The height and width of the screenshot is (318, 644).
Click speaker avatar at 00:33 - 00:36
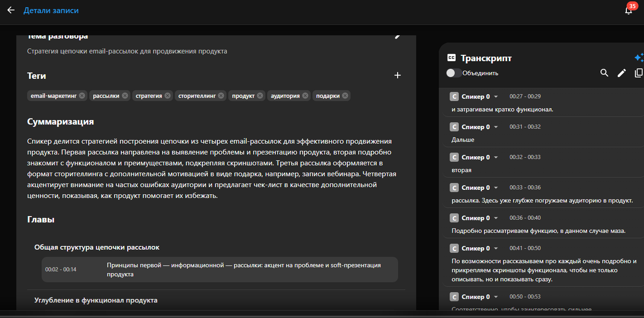tap(454, 188)
